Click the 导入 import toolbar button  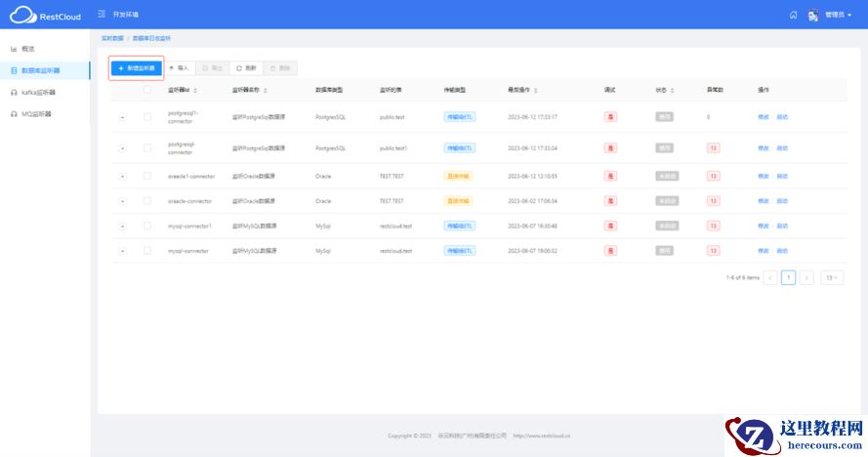(179, 68)
